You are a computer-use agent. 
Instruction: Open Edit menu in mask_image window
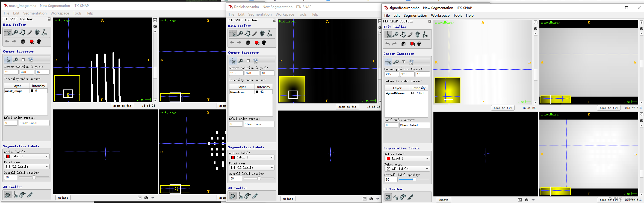click(x=16, y=13)
